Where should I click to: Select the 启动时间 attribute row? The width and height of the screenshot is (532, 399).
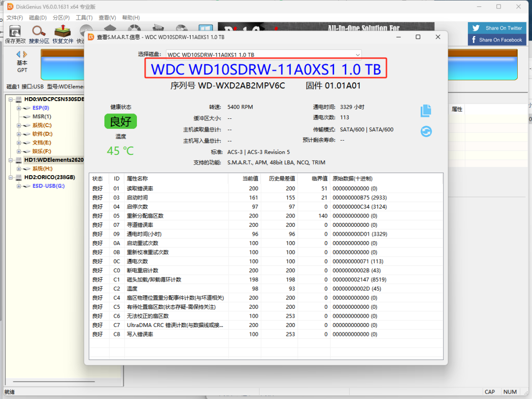point(266,198)
